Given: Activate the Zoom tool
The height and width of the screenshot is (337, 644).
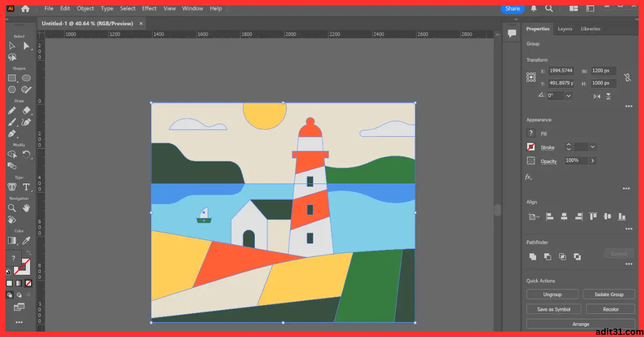Looking at the screenshot, I should 12,208.
